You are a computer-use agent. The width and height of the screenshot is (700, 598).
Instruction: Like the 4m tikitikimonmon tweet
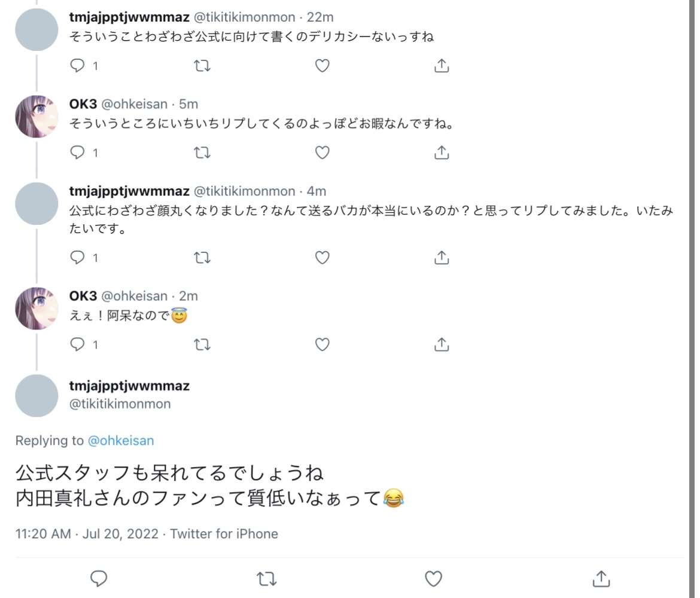322,257
